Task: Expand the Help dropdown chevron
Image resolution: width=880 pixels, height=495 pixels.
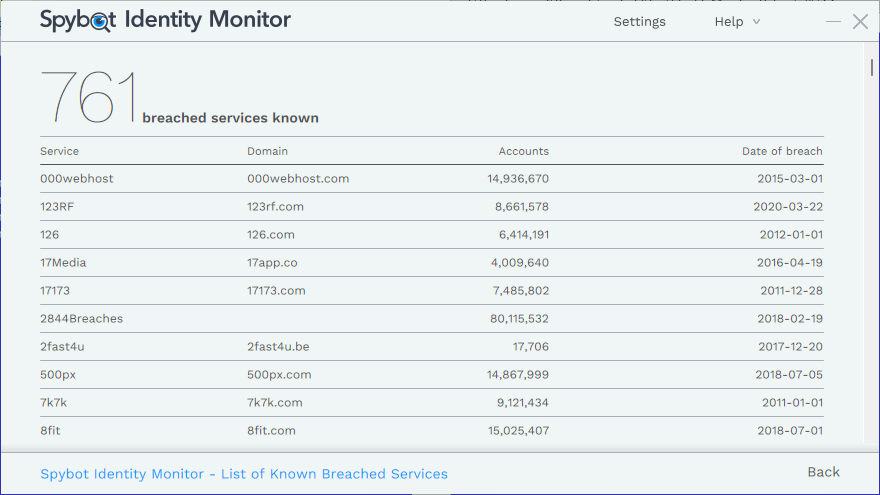Action: point(756,22)
